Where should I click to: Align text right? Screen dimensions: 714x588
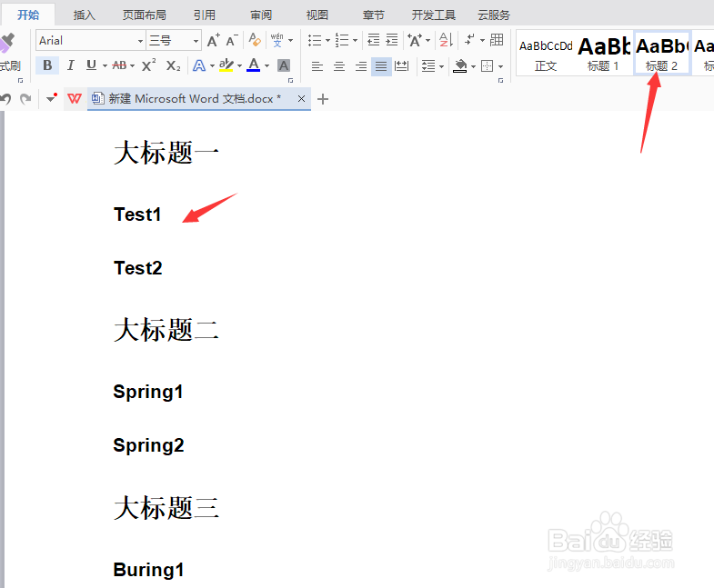click(x=361, y=66)
